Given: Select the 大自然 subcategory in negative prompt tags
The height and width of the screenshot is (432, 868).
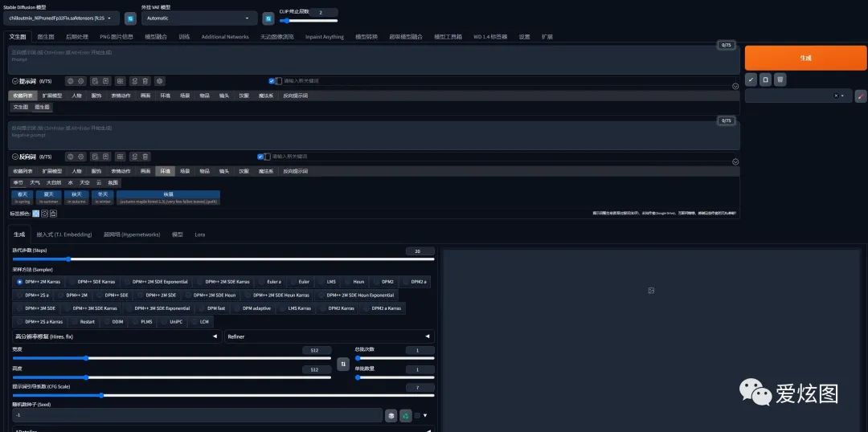Looking at the screenshot, I should pos(54,182).
